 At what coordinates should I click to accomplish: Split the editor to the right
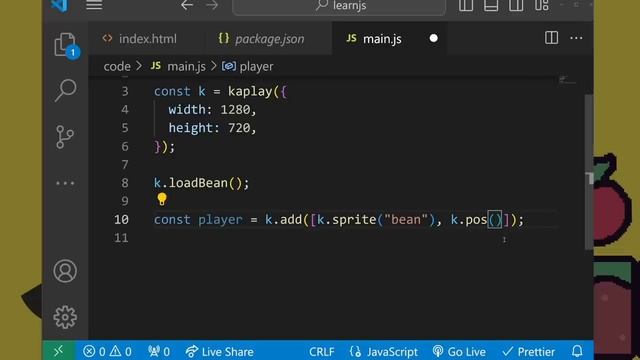(551, 38)
